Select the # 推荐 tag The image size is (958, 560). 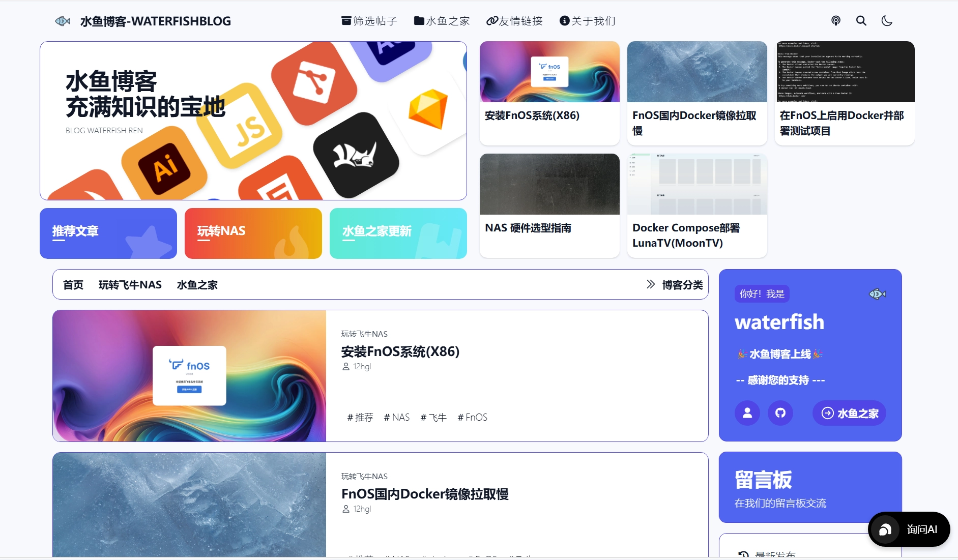(360, 418)
